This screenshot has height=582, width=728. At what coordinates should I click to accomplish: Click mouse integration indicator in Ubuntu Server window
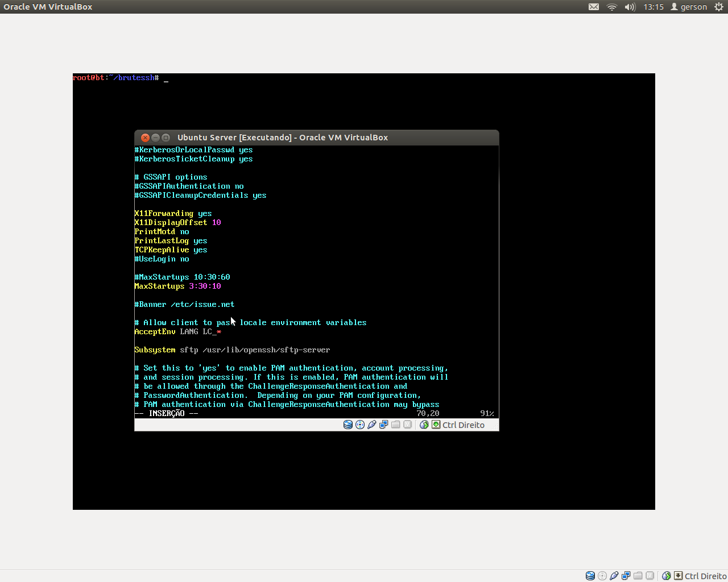424,425
